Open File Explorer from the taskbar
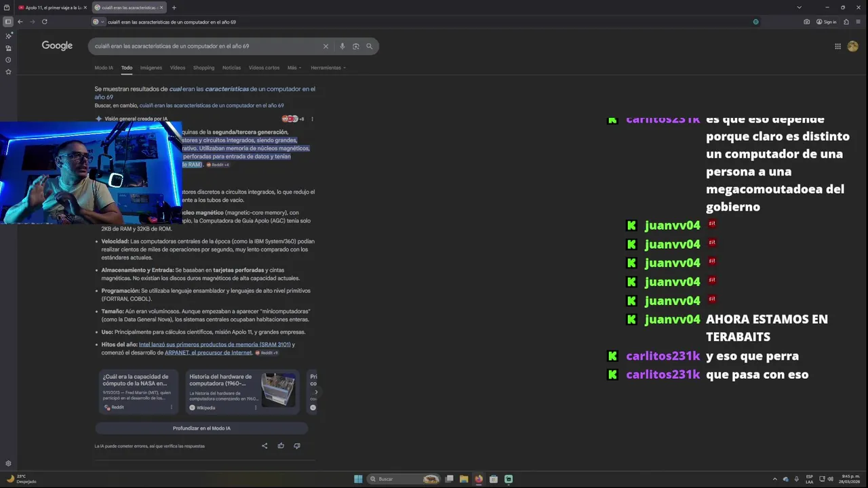868x488 pixels. 464,479
